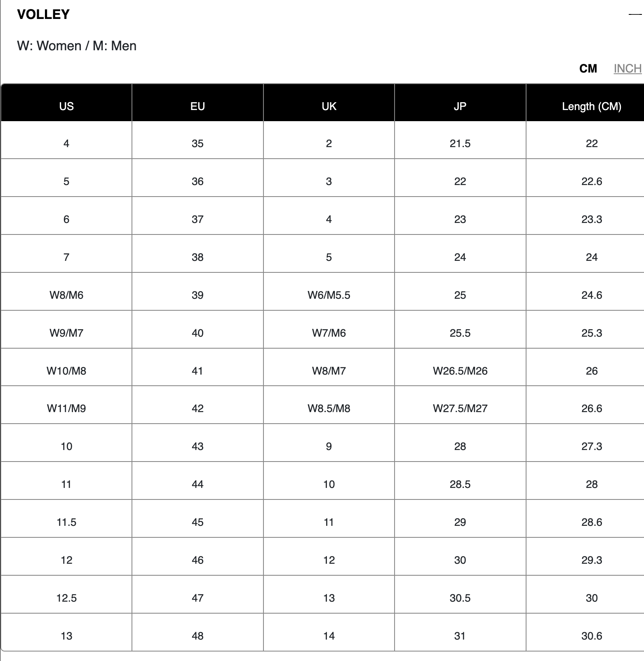Click the UK size W6/M5.5 cell
Image resolution: width=644 pixels, height=661 pixels.
[329, 295]
